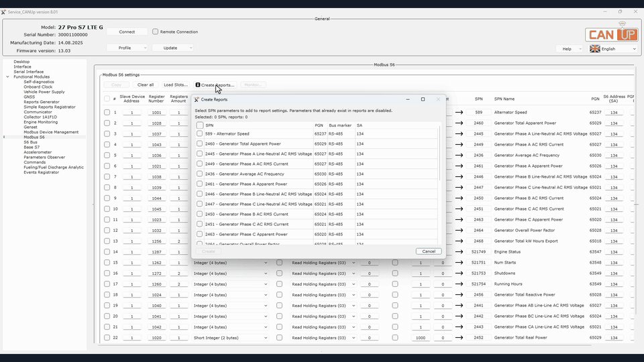
Task: Open the Help dropdown
Action: click(x=570, y=48)
